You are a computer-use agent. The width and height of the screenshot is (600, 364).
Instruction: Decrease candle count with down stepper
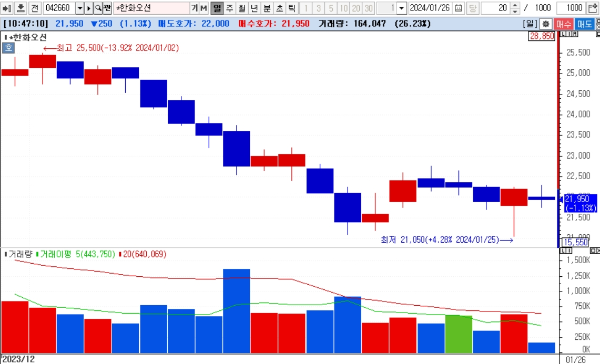[515, 11]
